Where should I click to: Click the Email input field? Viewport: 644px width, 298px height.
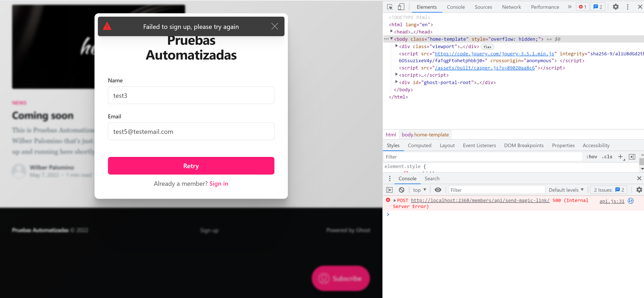191,131
